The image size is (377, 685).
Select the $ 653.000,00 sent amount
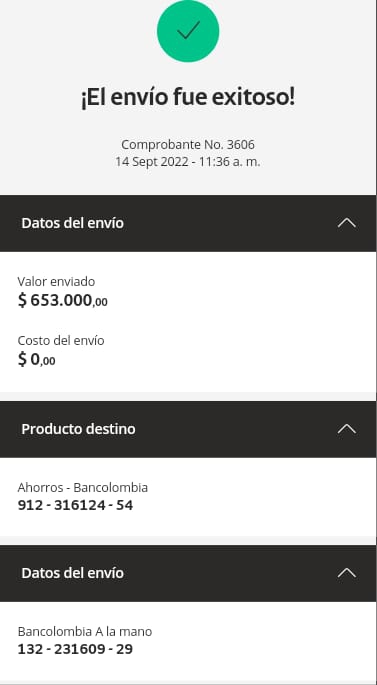[62, 301]
